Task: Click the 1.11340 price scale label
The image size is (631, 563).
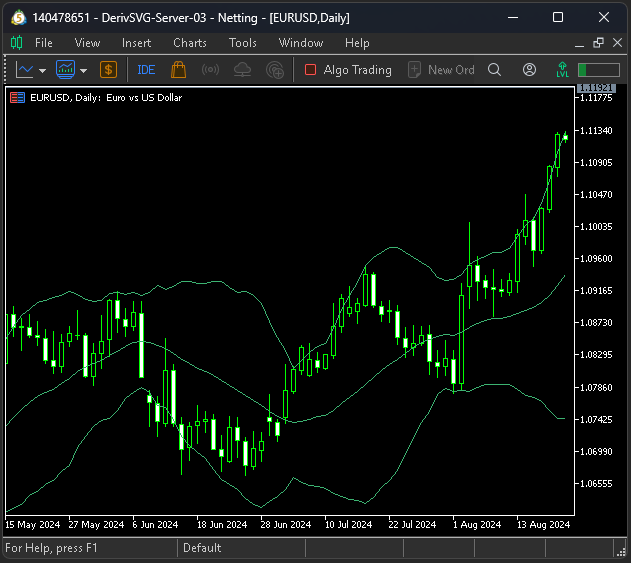Action: pyautogui.click(x=596, y=130)
